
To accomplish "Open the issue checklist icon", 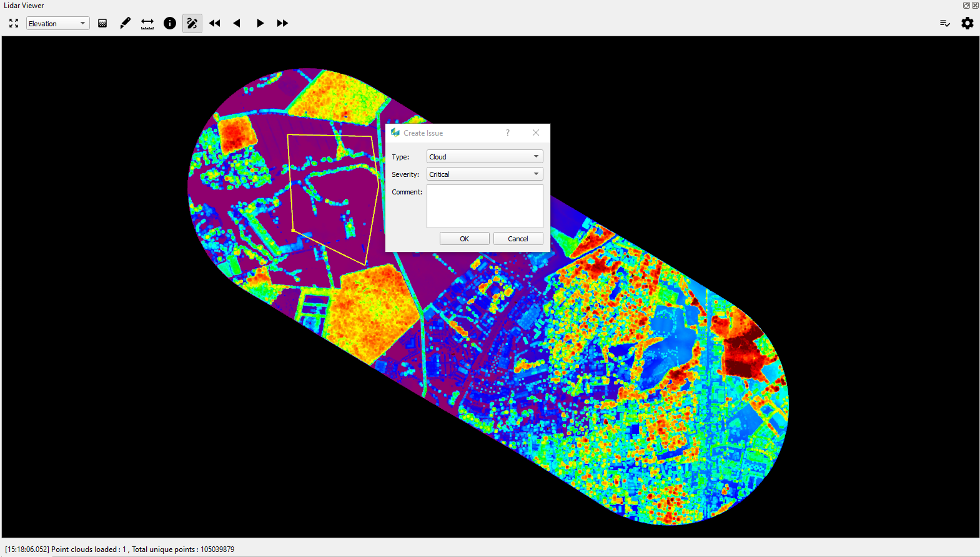I will [x=944, y=23].
